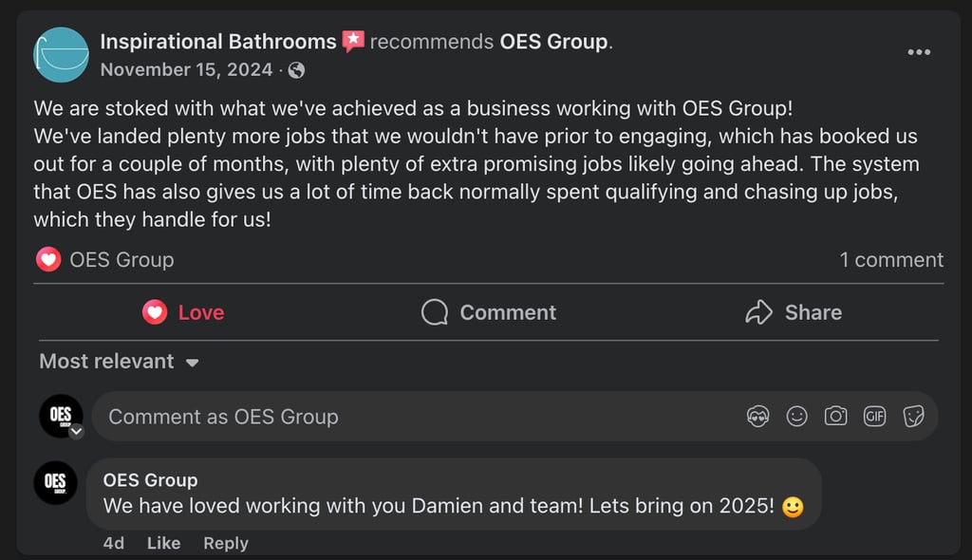Open the GIF picker in comment box
This screenshot has width=972, height=560.
[x=874, y=417]
